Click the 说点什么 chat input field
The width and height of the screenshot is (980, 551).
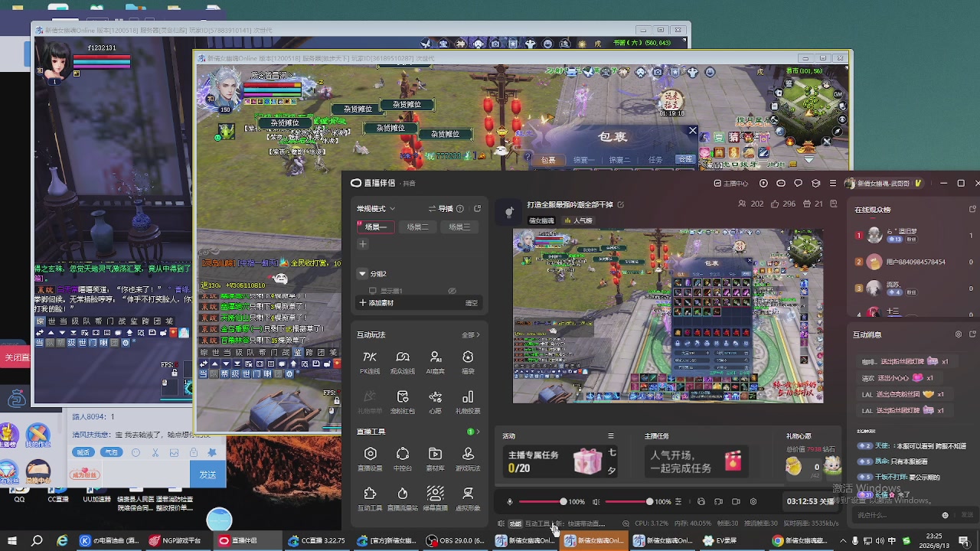(897, 515)
